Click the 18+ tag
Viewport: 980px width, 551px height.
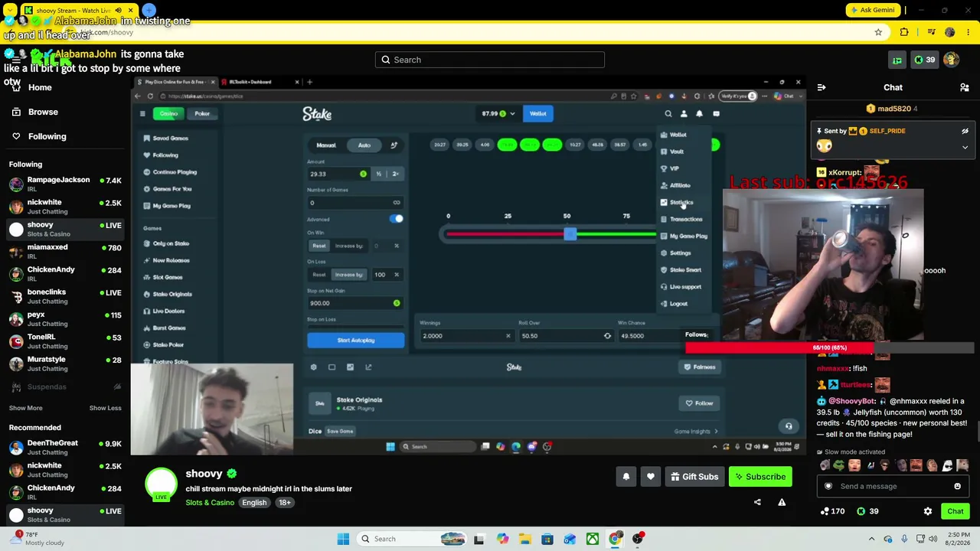[x=285, y=503]
